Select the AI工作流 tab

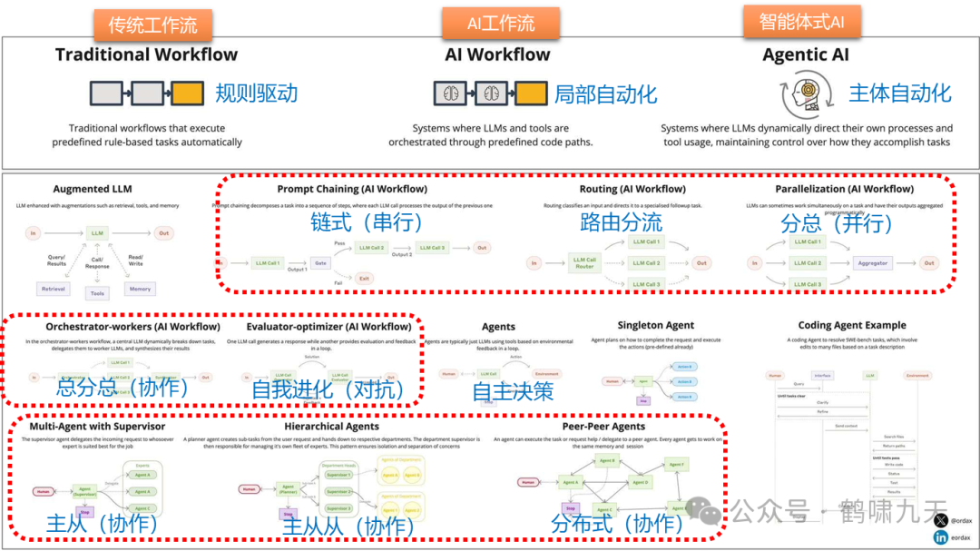click(x=499, y=24)
